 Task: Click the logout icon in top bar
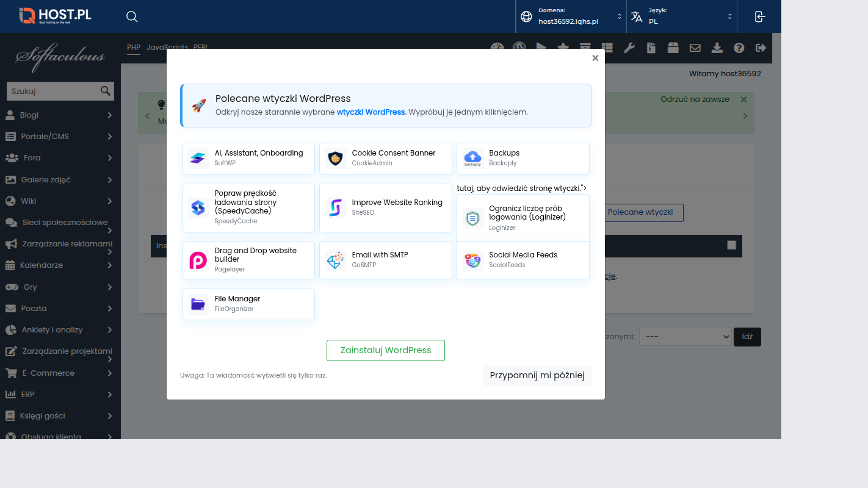pos(759,16)
